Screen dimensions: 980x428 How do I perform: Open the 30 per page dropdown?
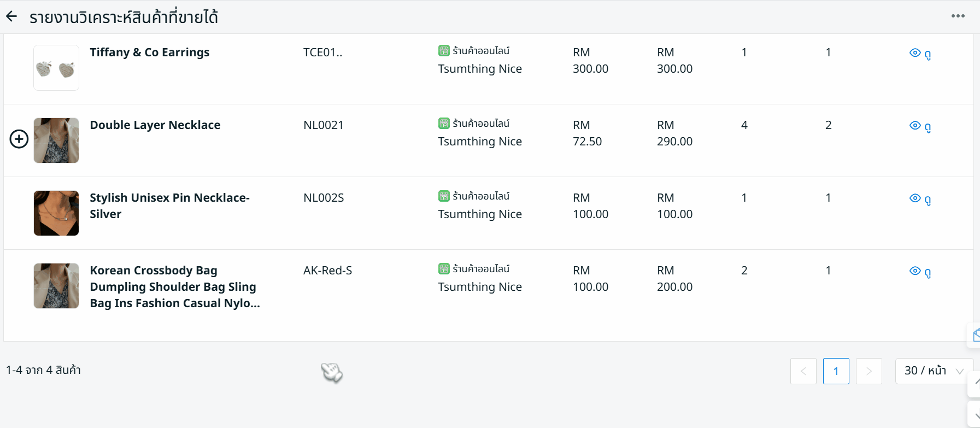pos(934,371)
